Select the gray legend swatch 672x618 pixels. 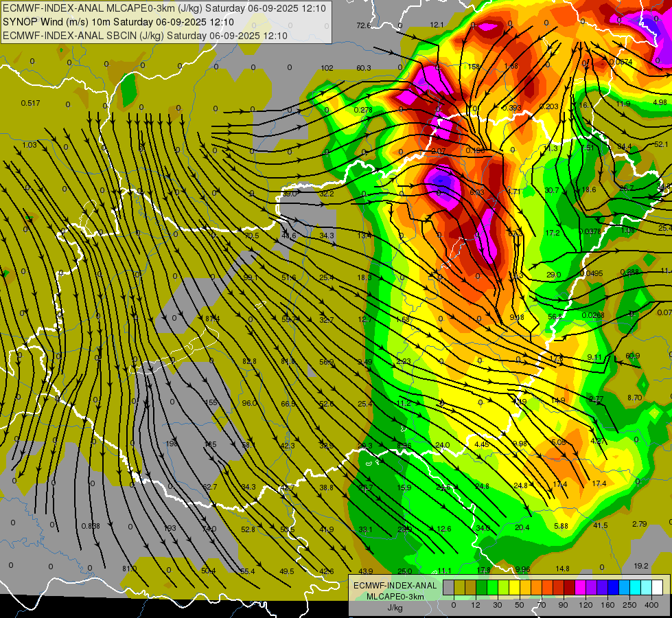[448, 587]
